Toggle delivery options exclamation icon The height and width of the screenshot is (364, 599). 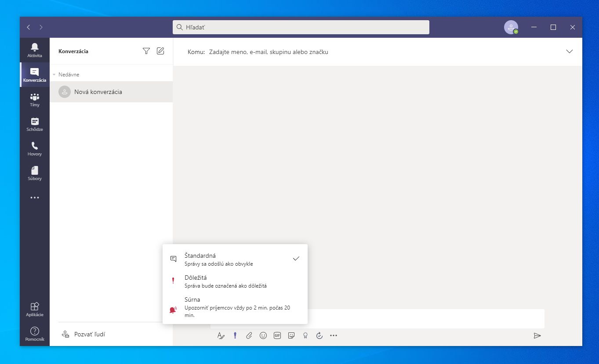tap(235, 335)
